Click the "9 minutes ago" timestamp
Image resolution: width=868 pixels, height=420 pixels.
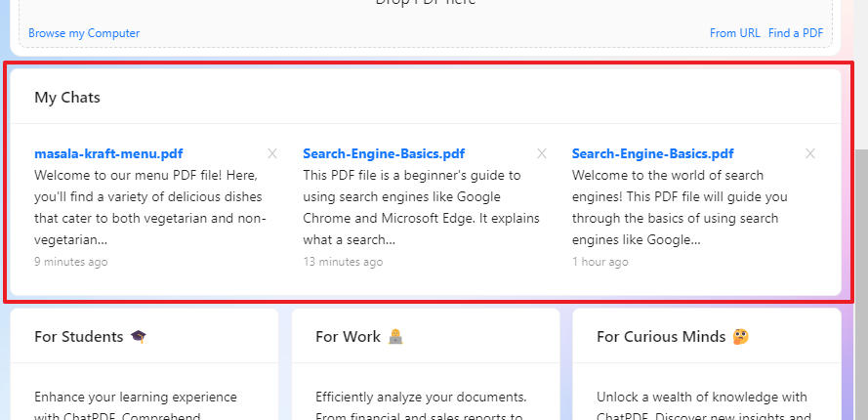[x=71, y=262]
